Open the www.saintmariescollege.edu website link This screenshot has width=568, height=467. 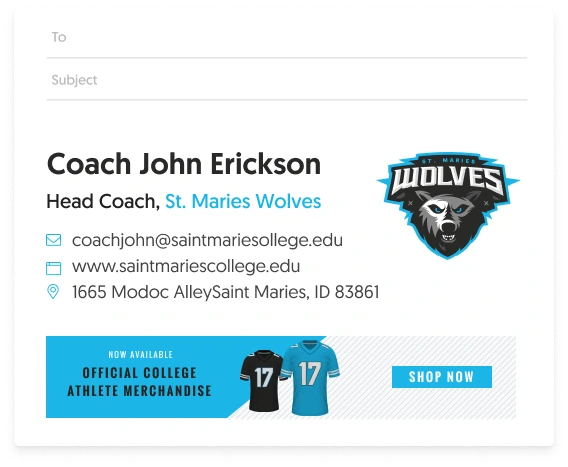(x=186, y=267)
